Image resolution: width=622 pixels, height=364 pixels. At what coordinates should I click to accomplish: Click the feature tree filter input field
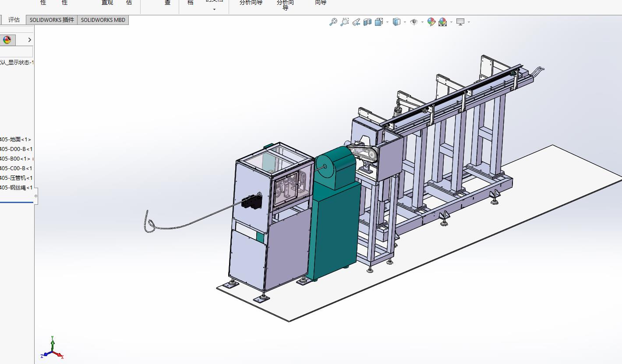(16, 52)
